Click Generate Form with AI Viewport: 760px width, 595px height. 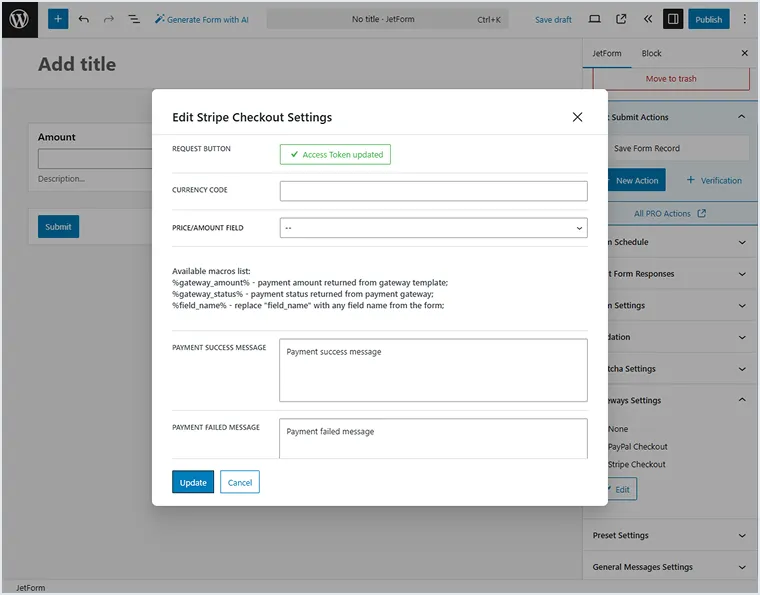coord(202,19)
